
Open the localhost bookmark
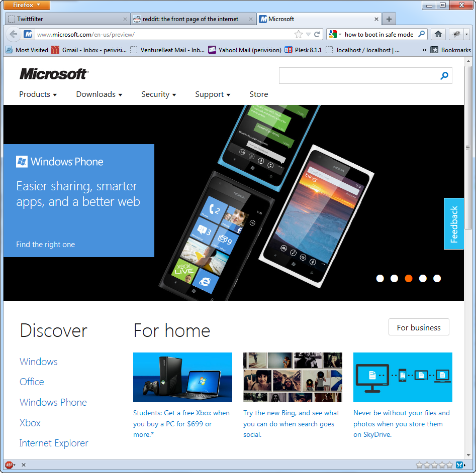(x=362, y=50)
